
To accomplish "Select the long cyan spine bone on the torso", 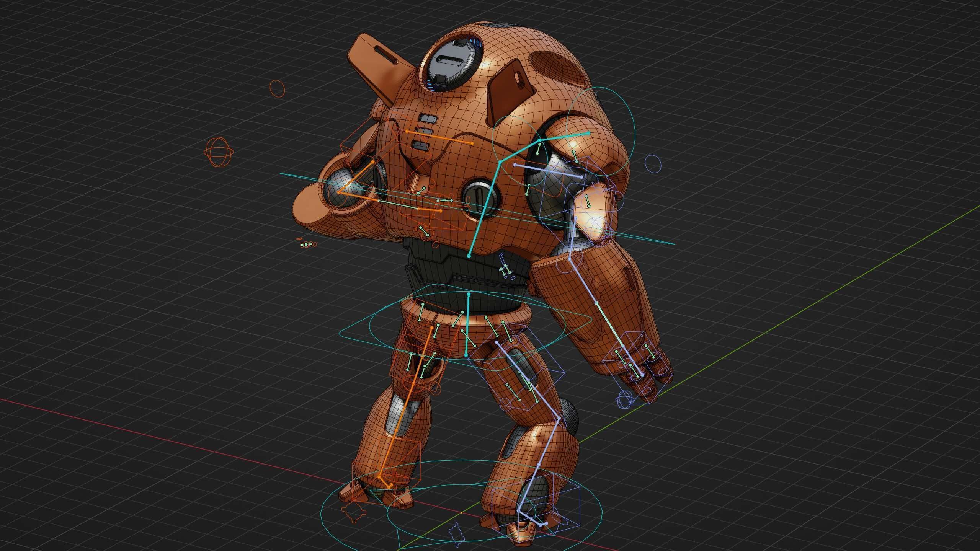I will (484, 209).
